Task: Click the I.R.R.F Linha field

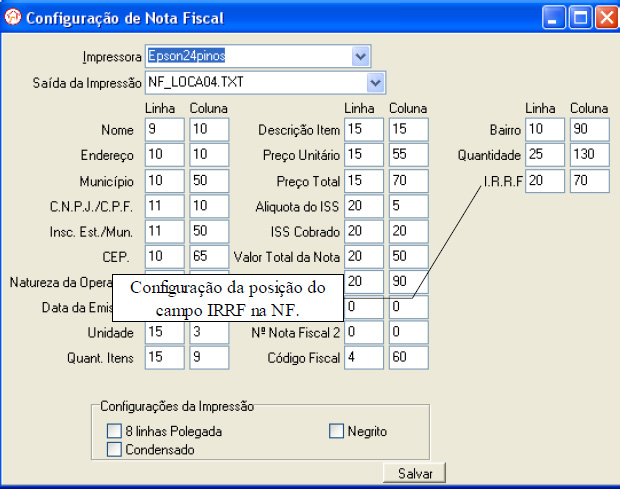Action: click(x=545, y=181)
